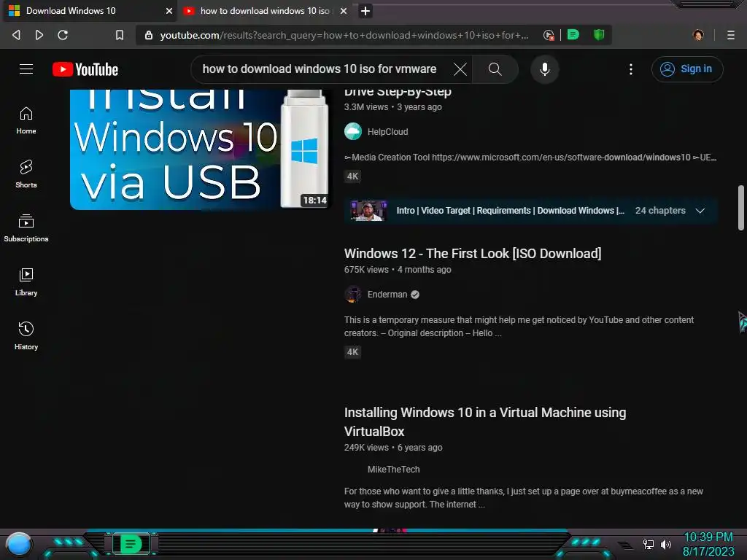747x560 pixels.
Task: Open browser main menu
Action: pyautogui.click(x=730, y=35)
